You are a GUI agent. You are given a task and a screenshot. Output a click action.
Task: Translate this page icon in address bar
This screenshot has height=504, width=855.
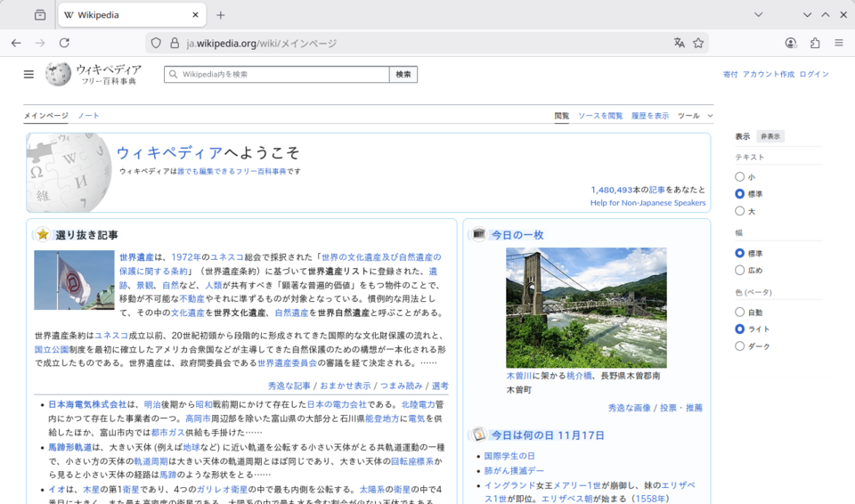click(x=679, y=43)
